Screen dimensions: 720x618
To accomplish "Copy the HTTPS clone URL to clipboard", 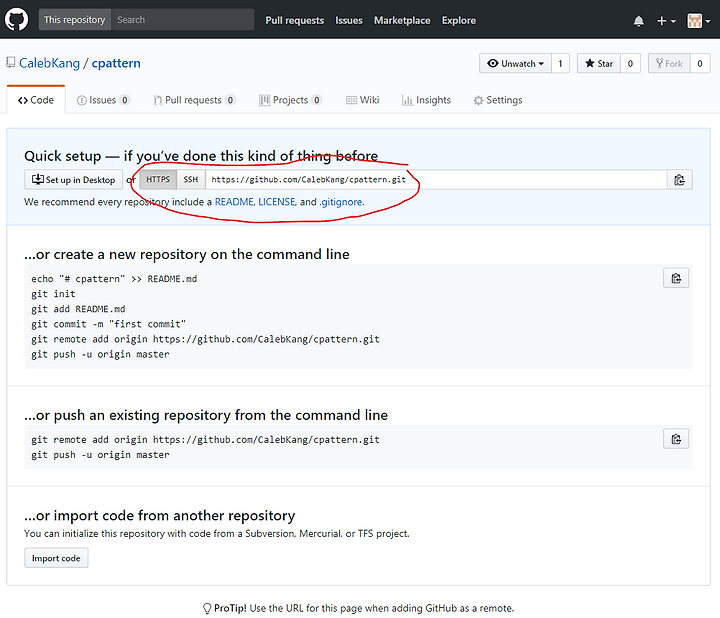I will [679, 180].
